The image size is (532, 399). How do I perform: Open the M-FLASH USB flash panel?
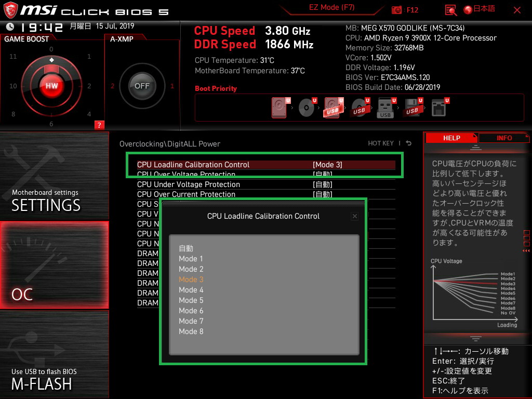(54, 354)
